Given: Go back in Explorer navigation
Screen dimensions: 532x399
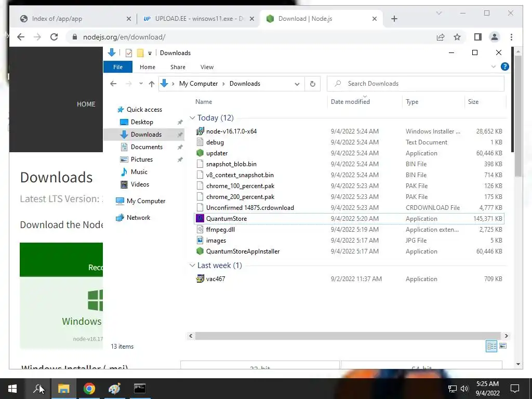Looking at the screenshot, I should (113, 84).
